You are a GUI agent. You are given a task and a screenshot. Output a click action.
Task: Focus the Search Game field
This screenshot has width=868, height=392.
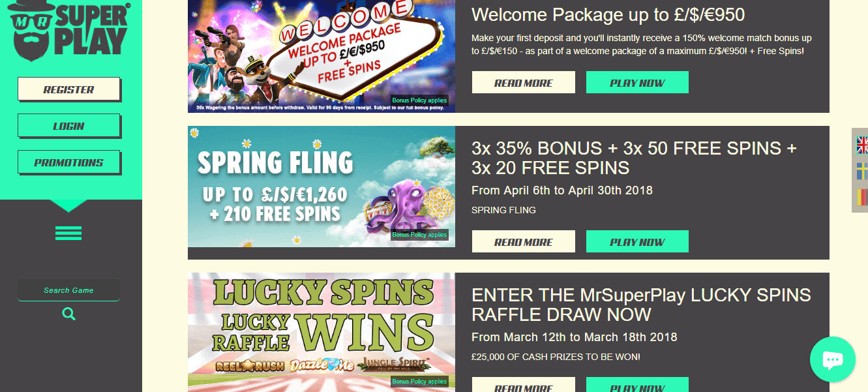click(x=68, y=290)
